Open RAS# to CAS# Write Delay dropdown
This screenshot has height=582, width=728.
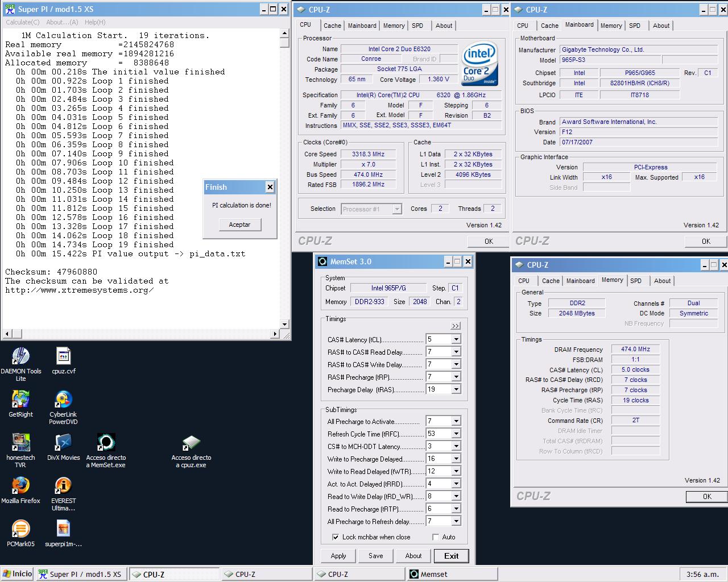point(456,364)
